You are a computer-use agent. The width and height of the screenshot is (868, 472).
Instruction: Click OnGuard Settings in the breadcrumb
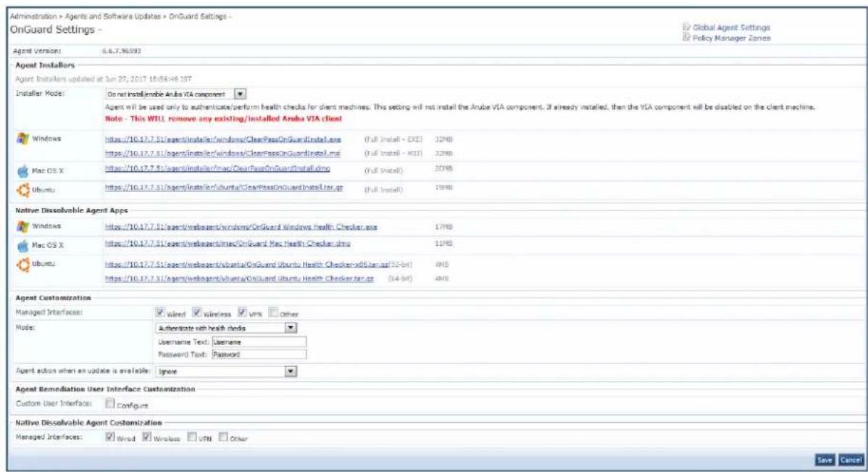tap(197, 16)
